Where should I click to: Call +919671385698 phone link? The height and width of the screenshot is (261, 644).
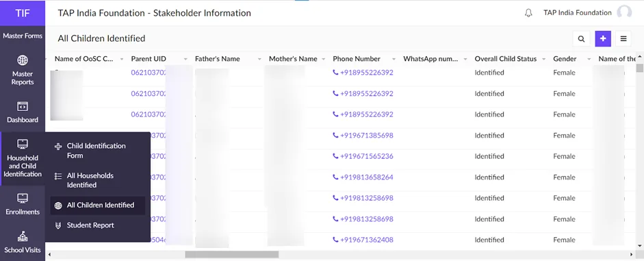point(366,135)
